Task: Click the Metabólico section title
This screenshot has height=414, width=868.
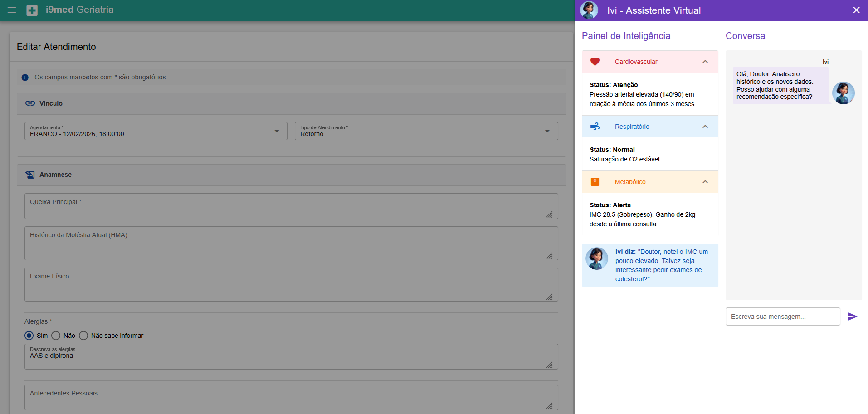Action: click(x=630, y=182)
